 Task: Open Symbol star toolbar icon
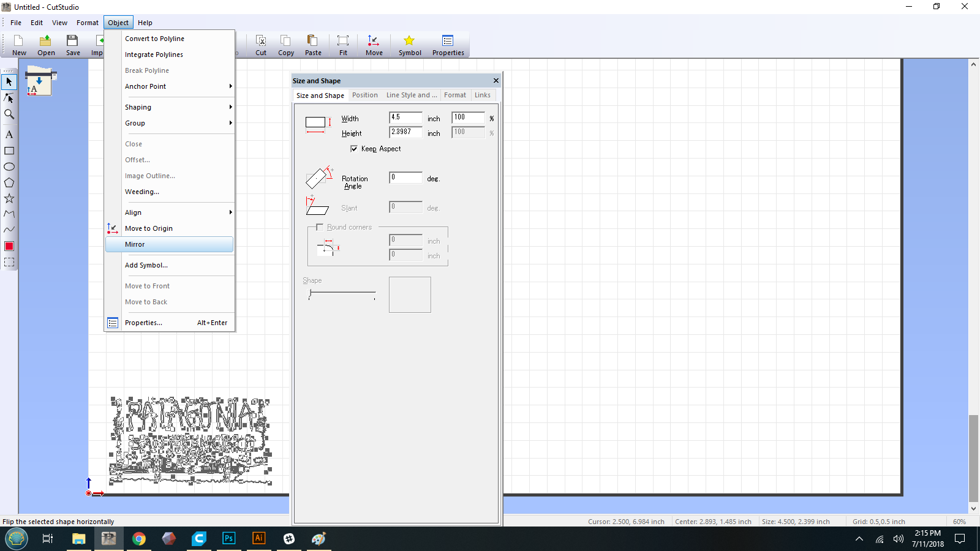point(410,45)
